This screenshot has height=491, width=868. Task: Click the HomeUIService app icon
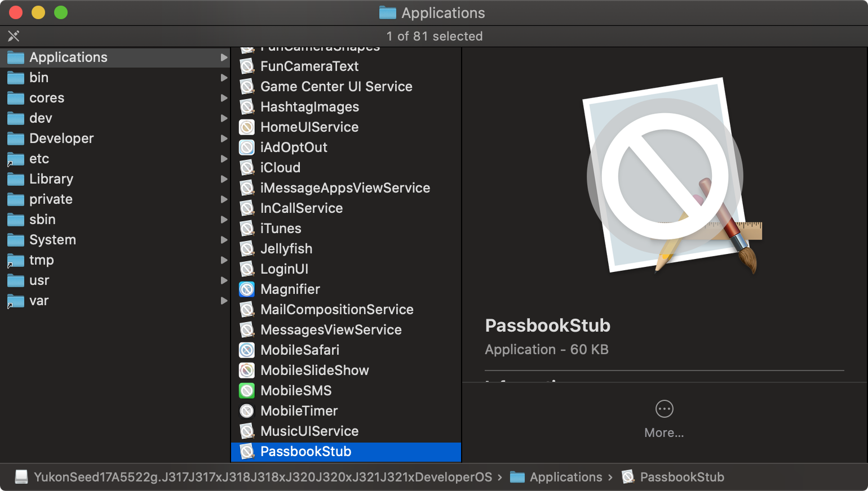247,127
